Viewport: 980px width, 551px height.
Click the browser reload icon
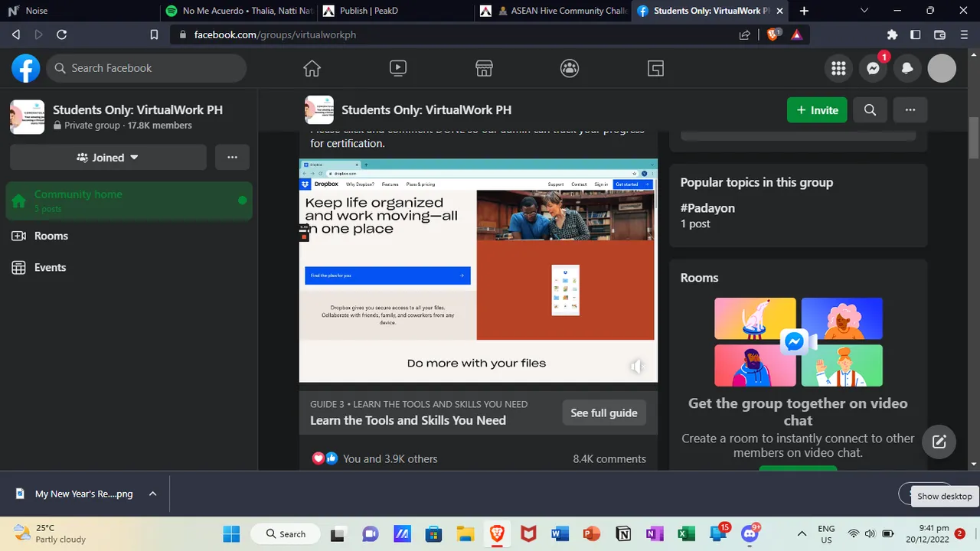click(62, 34)
